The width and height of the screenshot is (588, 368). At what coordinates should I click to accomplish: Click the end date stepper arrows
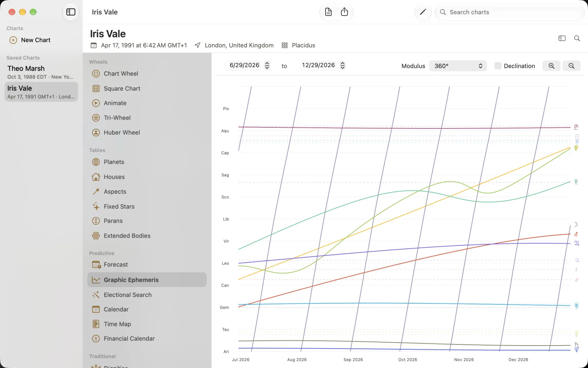[x=343, y=66]
